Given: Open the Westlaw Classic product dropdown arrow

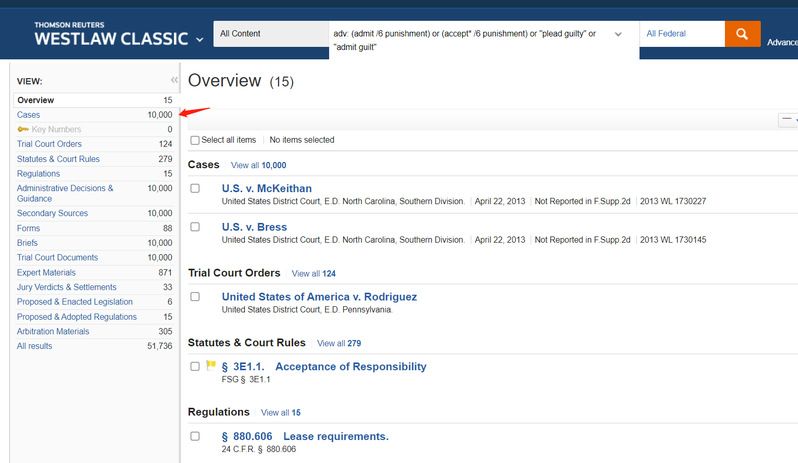Looking at the screenshot, I should coord(200,40).
